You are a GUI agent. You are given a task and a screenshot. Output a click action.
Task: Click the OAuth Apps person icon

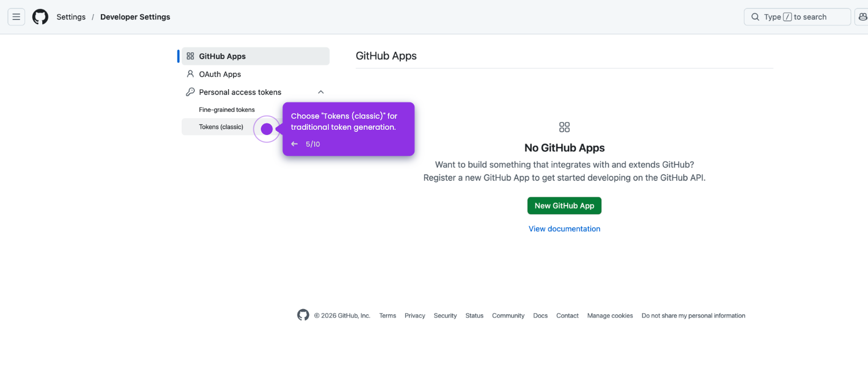click(x=191, y=74)
